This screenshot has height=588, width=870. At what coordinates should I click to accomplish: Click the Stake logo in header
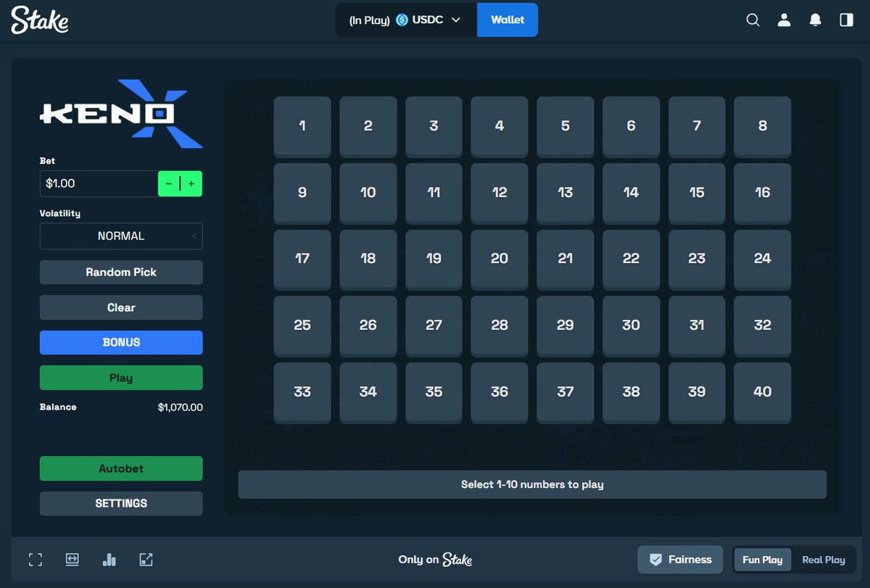pyautogui.click(x=40, y=20)
